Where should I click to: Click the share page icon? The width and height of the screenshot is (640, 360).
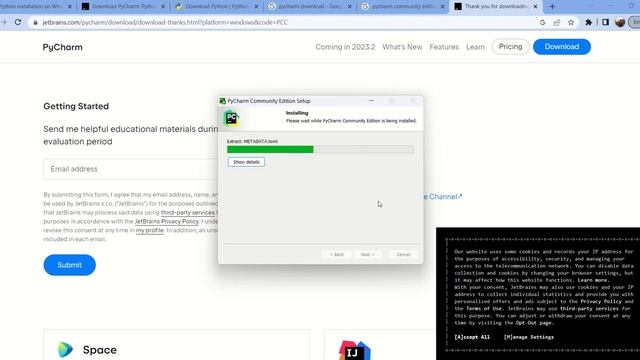point(556,23)
